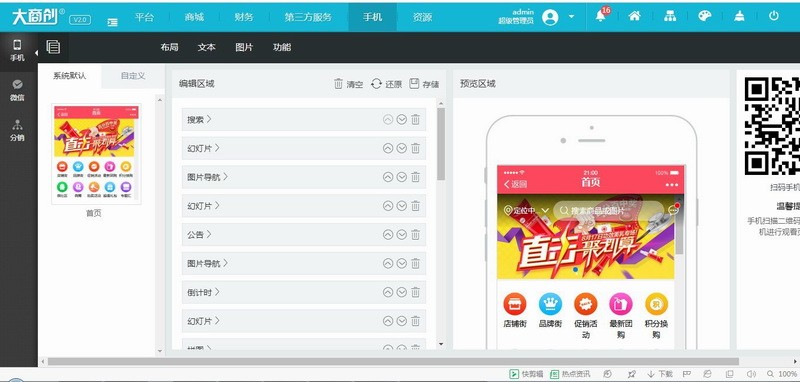Image resolution: width=800 pixels, height=382 pixels.
Task: Toggle the sidebar menu collapse icon near logo
Action: point(112,22)
